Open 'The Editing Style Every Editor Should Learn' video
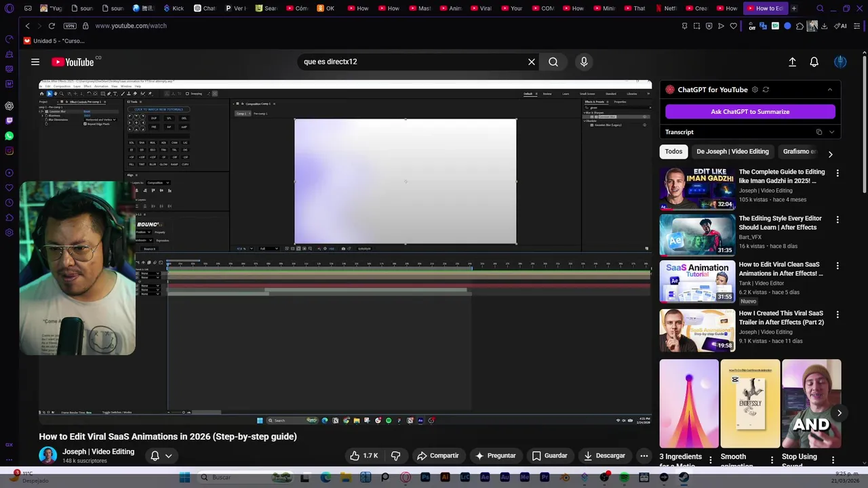The width and height of the screenshot is (868, 488). pos(697,235)
